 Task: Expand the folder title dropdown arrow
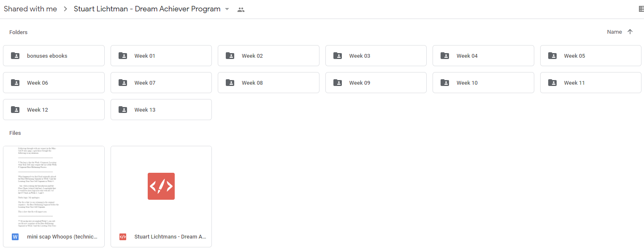227,9
